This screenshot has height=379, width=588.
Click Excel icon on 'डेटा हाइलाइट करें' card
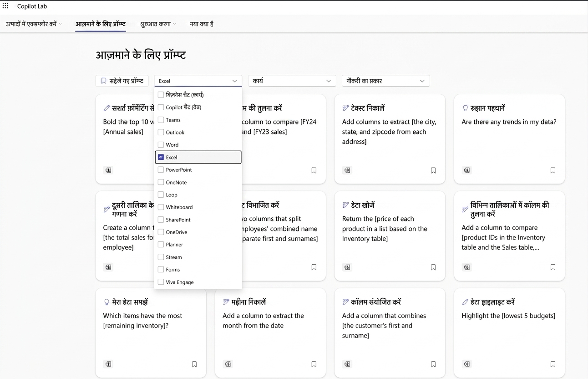[x=467, y=364]
